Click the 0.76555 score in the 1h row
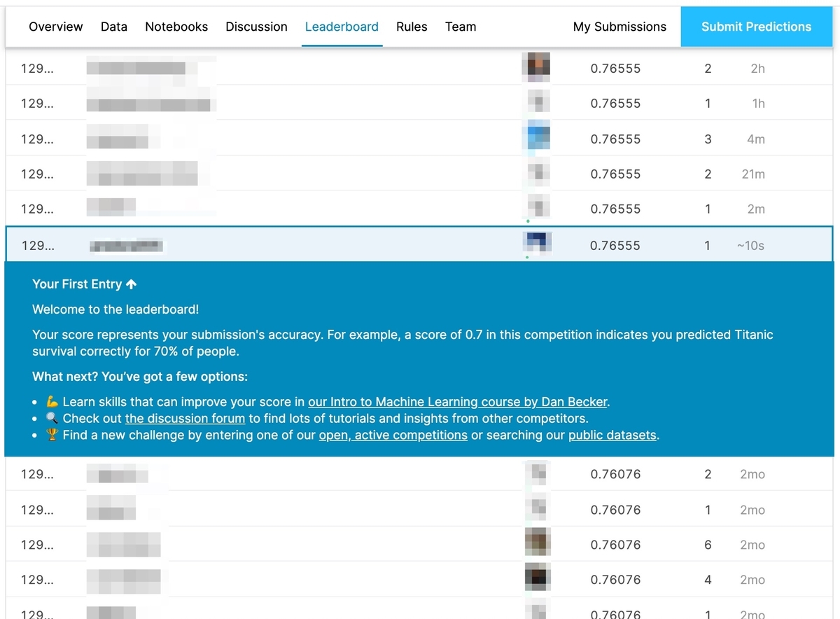 coord(615,104)
